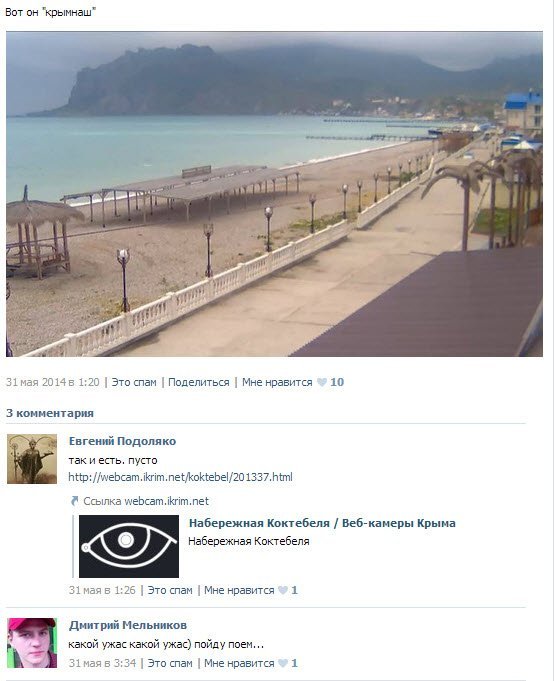The image size is (554, 681).
Task: Click the 3 комментария header
Action: coord(50,413)
